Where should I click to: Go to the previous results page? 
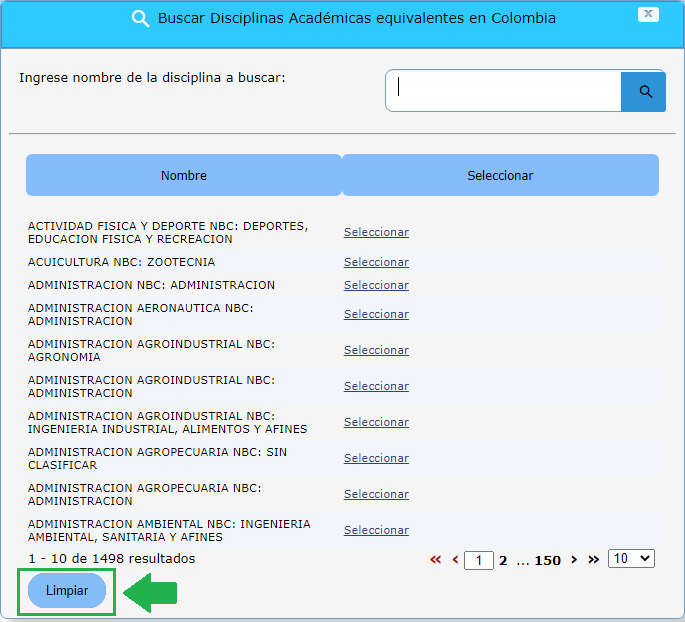coord(455,560)
